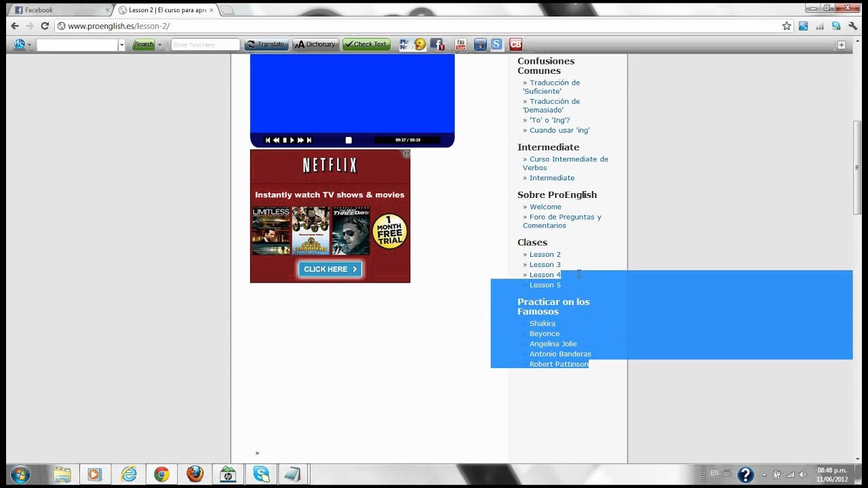
Task: Open the Foro de Preguntas y Comentarios link
Action: (x=562, y=221)
